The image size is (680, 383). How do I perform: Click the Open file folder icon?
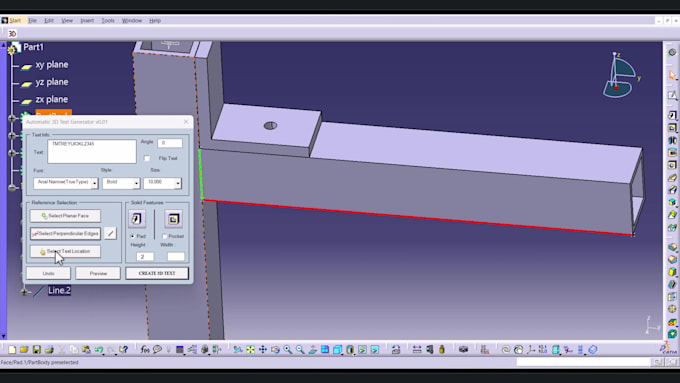[x=24, y=349]
